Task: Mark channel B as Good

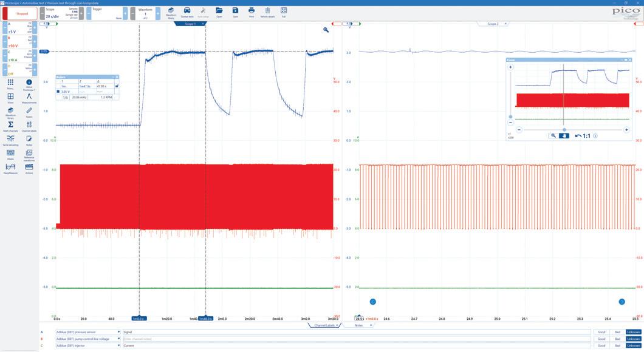Action: [x=601, y=339]
